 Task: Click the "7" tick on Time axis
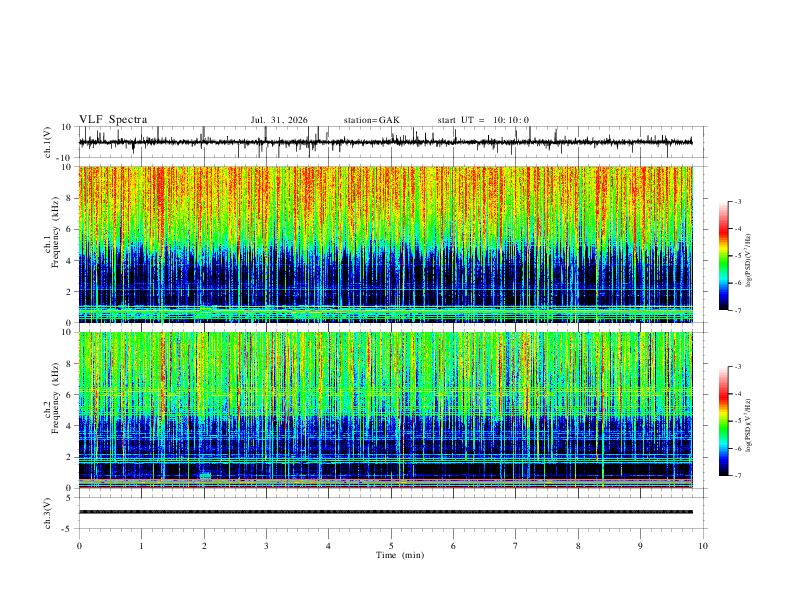coord(516,546)
